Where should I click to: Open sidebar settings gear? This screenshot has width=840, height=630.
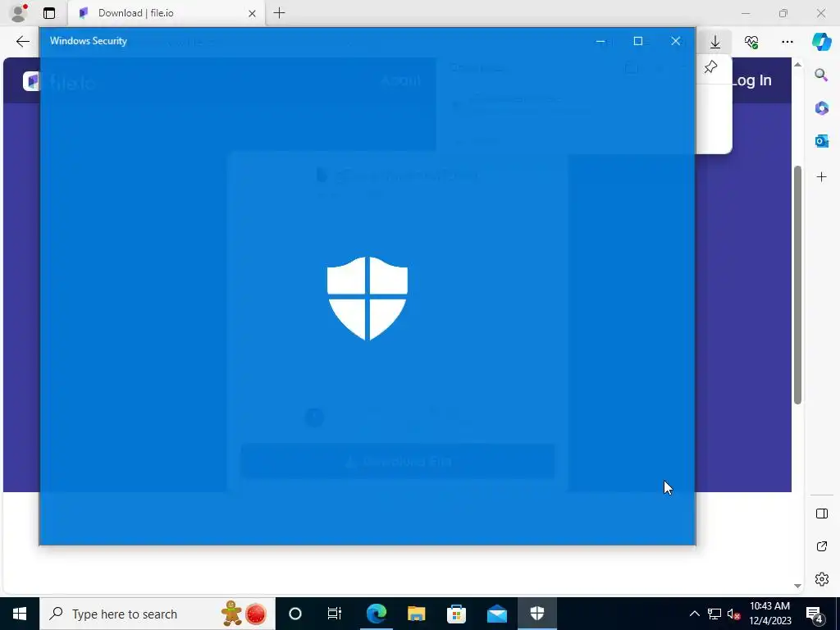pos(822,579)
